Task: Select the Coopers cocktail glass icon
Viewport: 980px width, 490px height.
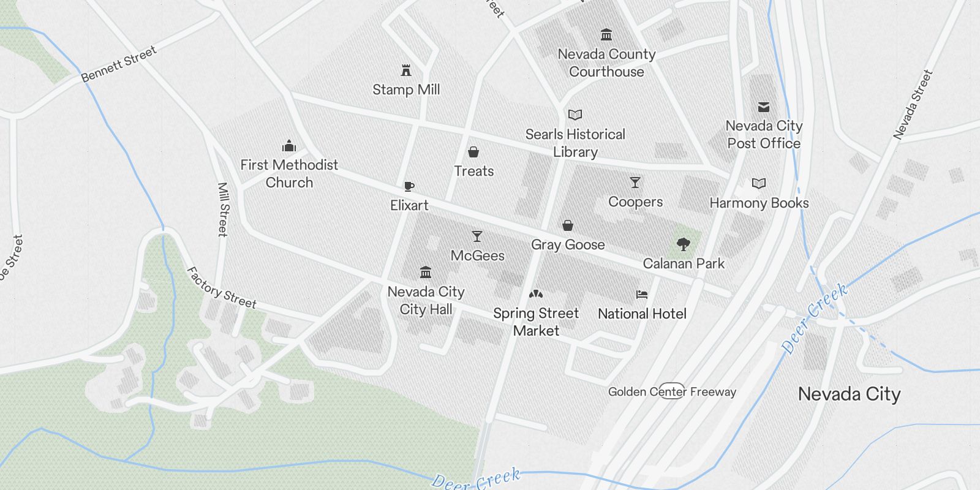Action: (635, 183)
